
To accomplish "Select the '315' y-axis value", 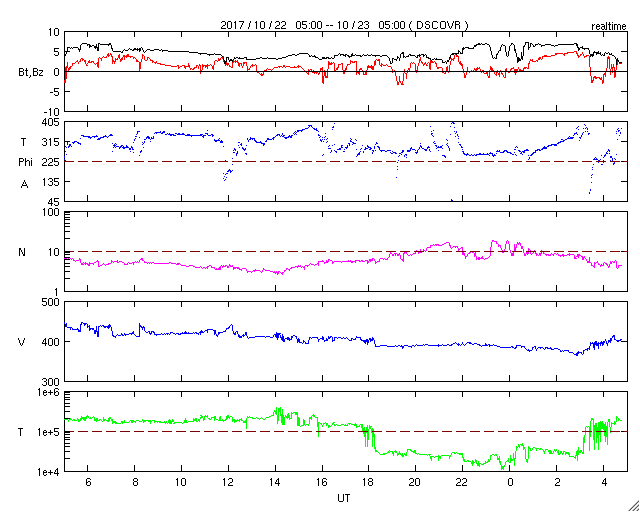I will pos(51,142).
